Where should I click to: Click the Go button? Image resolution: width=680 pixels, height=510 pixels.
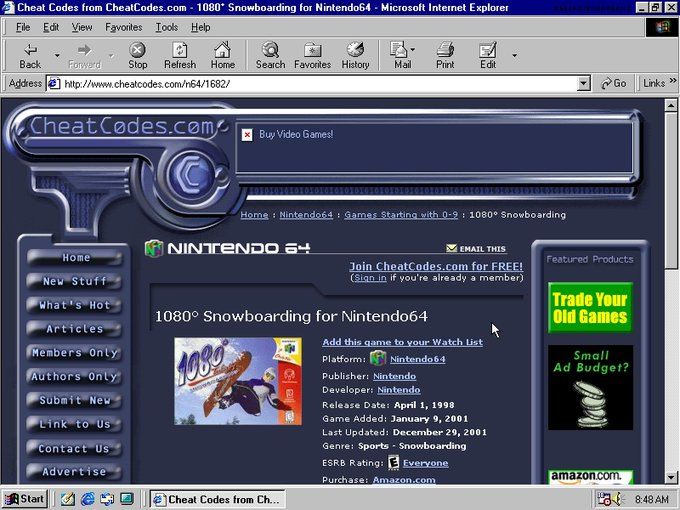613,83
